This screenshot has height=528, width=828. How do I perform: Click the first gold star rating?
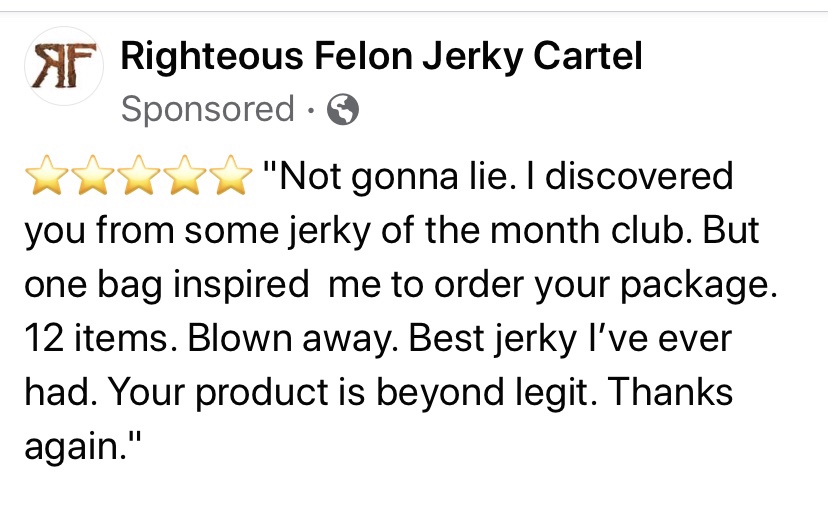(45, 178)
